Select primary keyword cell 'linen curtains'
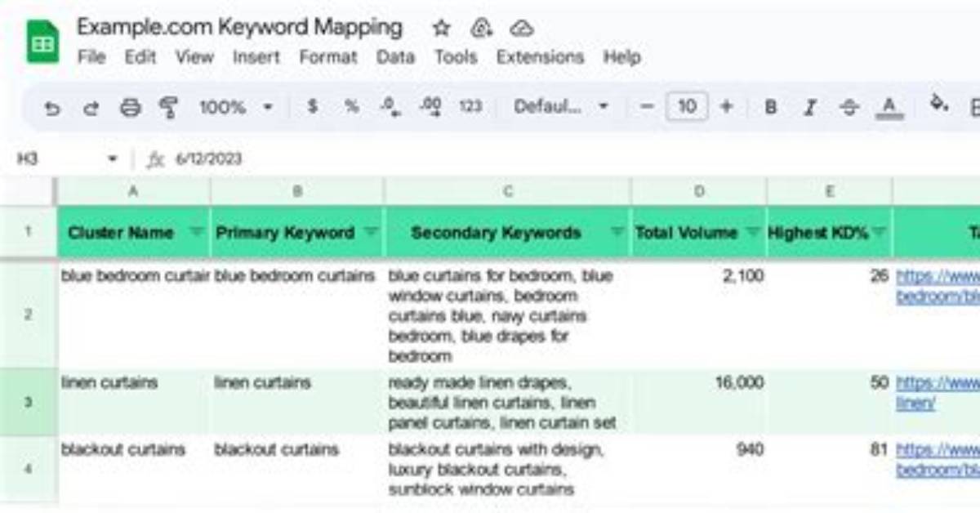Viewport: 980px width, 513px height. (297, 402)
